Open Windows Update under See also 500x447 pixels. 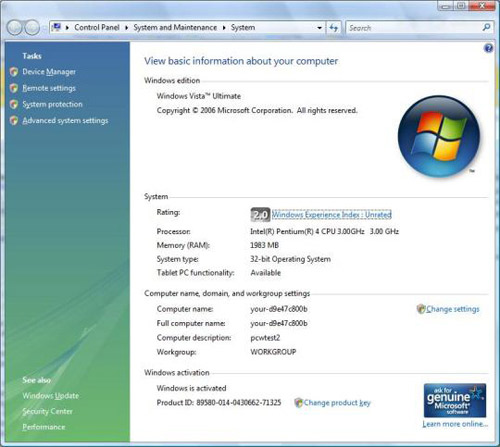click(x=51, y=396)
